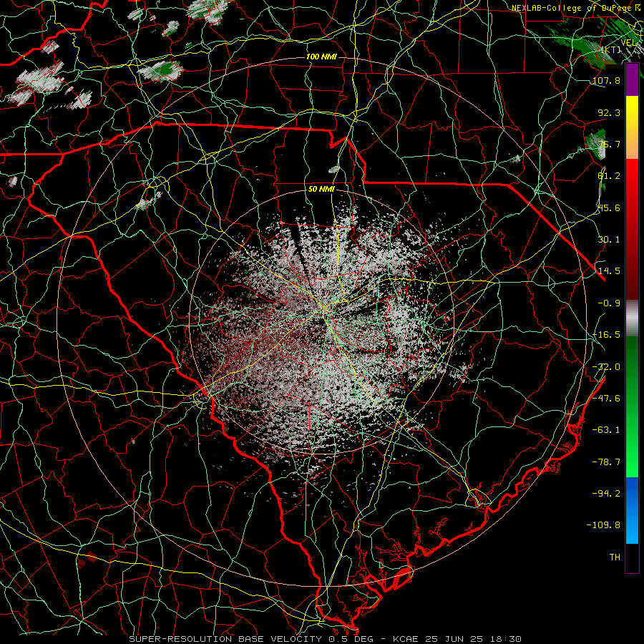The image size is (644, 644).
Task: Click the (KT) units label
Action: (x=611, y=49)
